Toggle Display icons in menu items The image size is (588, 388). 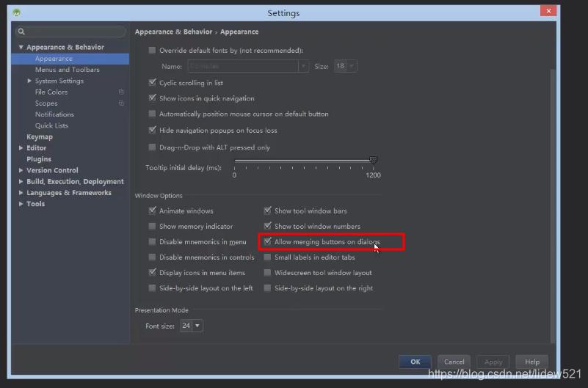click(x=152, y=272)
